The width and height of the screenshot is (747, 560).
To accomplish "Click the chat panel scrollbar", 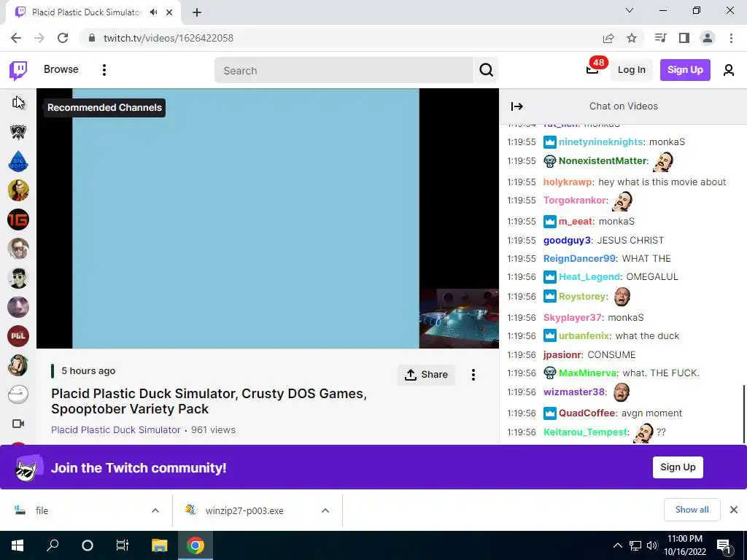I will coord(743,413).
